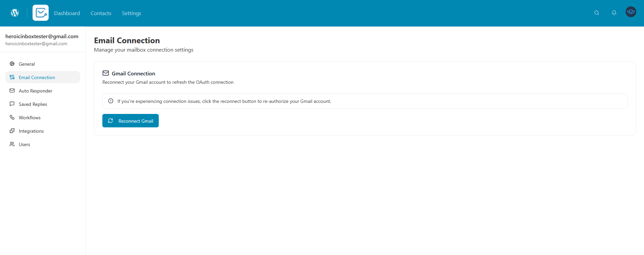The width and height of the screenshot is (644, 255).
Task: Open the Saved Replies section
Action: pyautogui.click(x=33, y=104)
